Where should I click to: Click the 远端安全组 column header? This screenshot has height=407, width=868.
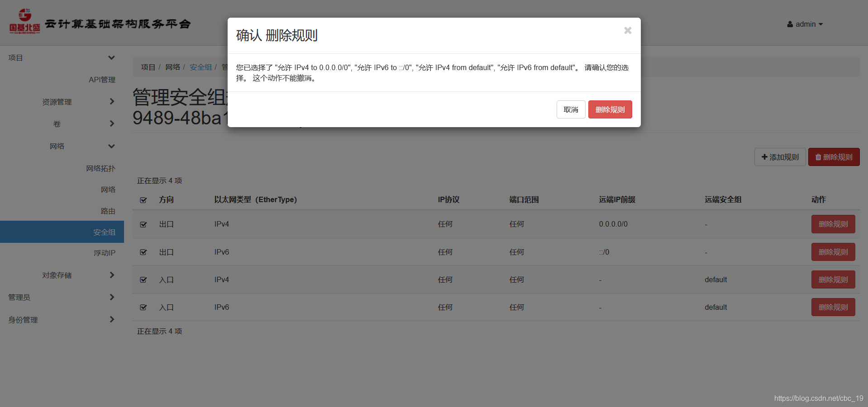pyautogui.click(x=723, y=199)
